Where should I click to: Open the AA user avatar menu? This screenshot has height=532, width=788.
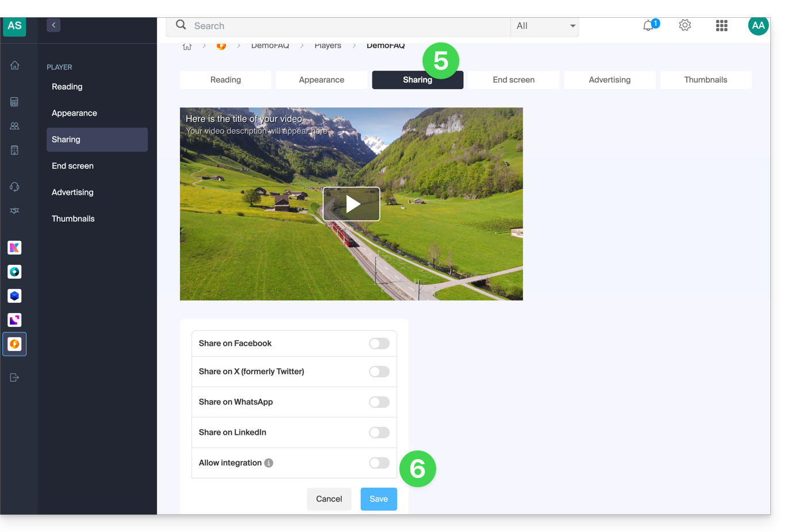758,26
